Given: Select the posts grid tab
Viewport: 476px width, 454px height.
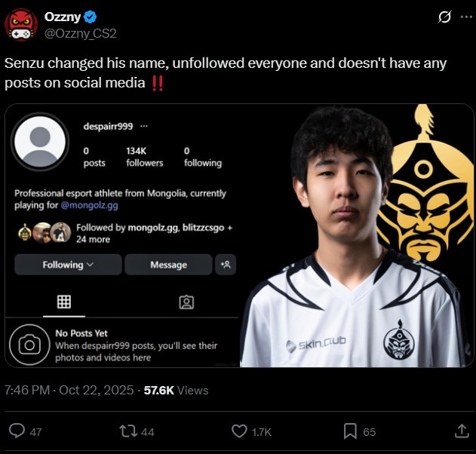Looking at the screenshot, I should [64, 302].
